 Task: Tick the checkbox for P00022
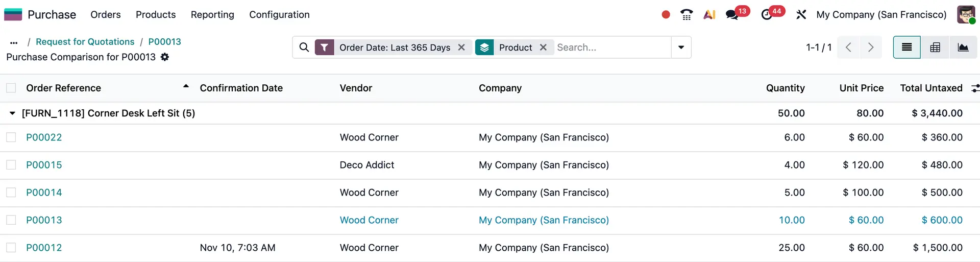coord(11,137)
